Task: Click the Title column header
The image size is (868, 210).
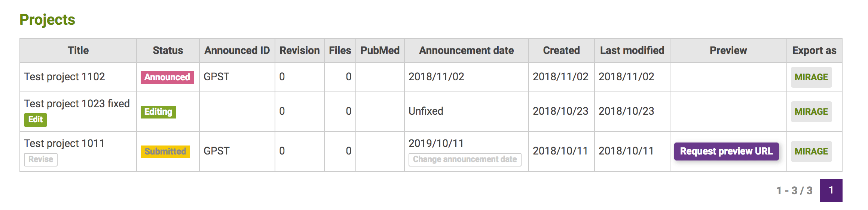Action: (78, 51)
